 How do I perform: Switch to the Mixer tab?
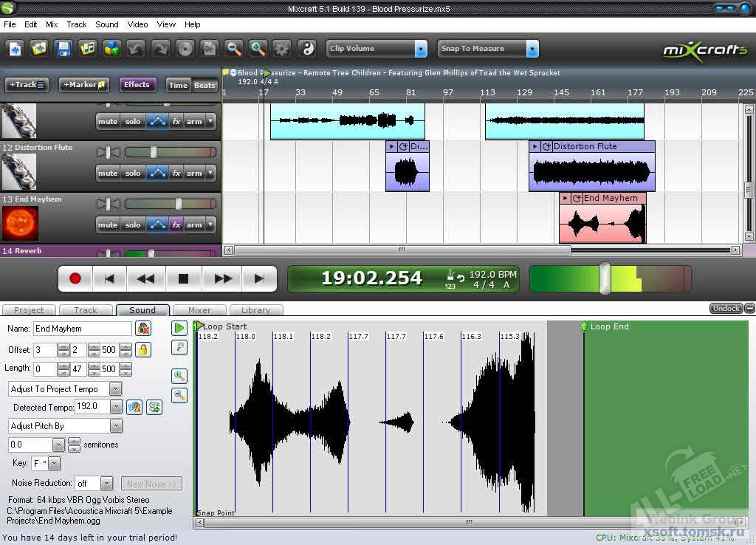(199, 310)
